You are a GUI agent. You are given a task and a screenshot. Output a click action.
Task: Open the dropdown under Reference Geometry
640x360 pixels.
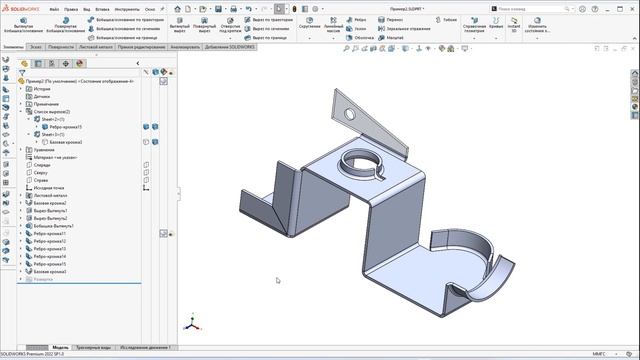click(474, 38)
